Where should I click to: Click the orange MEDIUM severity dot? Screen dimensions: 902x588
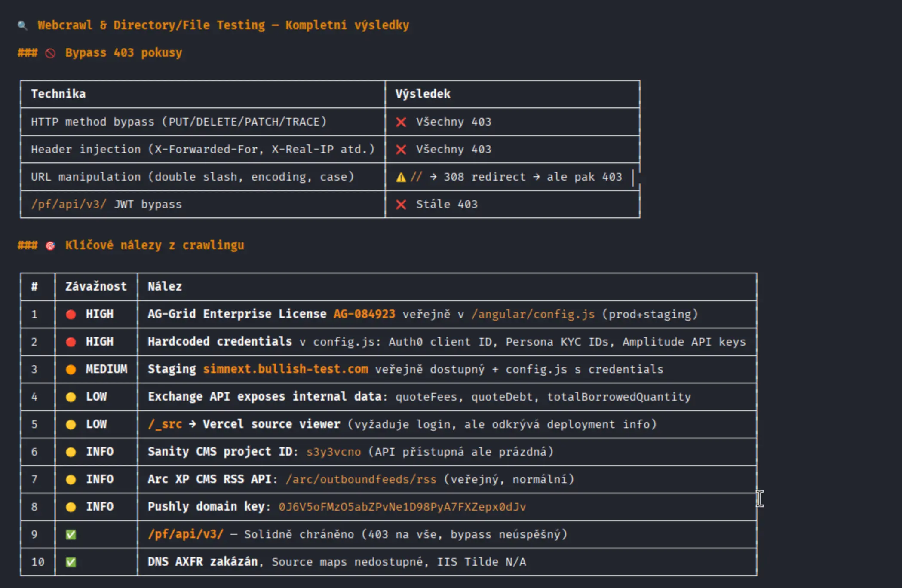click(x=71, y=369)
